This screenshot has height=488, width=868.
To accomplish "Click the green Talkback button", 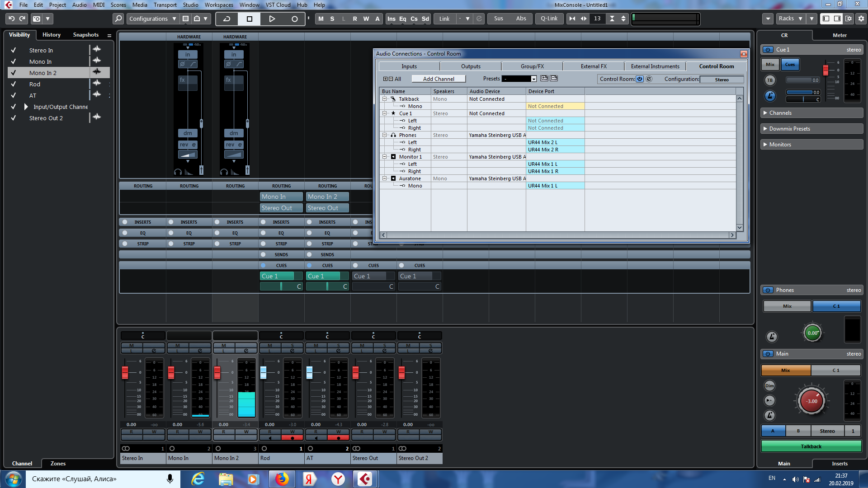I will click(x=811, y=446).
